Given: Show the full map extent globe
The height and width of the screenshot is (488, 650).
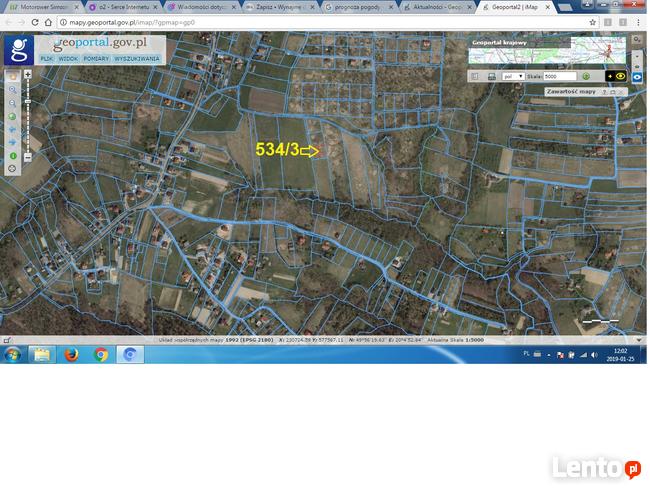Looking at the screenshot, I should click(12, 116).
